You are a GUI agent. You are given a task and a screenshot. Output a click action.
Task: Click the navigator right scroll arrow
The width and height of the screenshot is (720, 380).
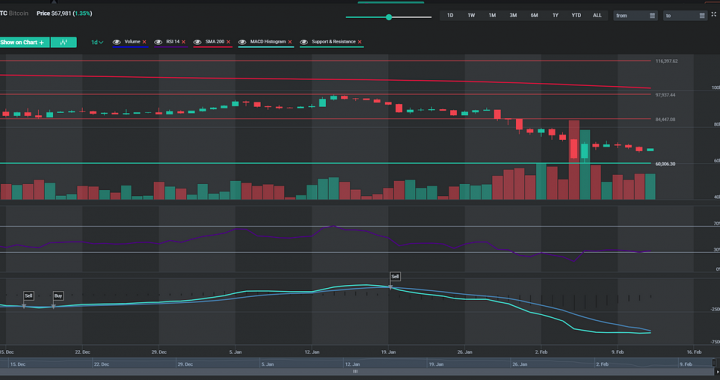click(717, 372)
